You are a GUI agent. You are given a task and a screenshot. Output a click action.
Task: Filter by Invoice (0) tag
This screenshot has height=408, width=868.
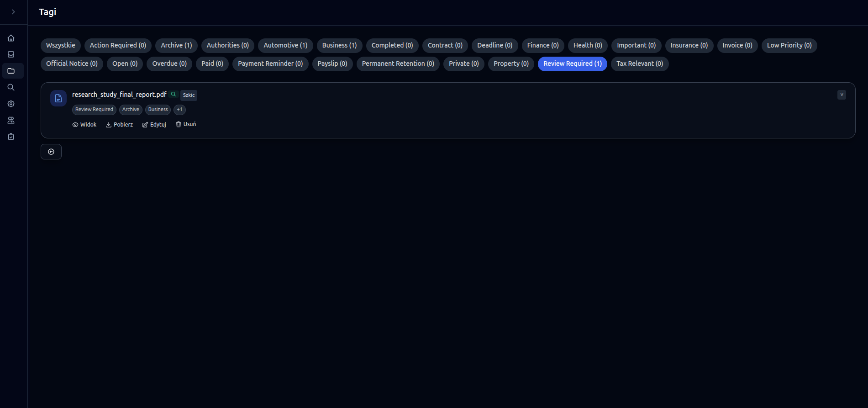click(x=737, y=45)
